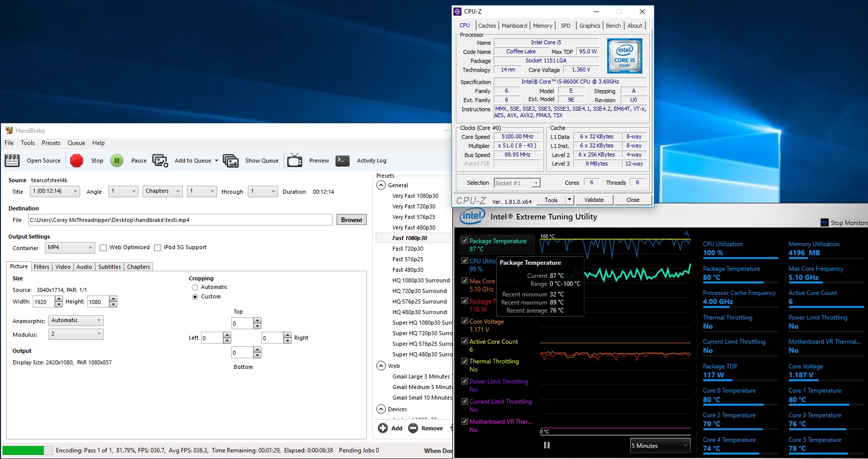Open the Memory tab in CPU-Z
Viewport: 868px width, 459px height.
pyautogui.click(x=543, y=26)
